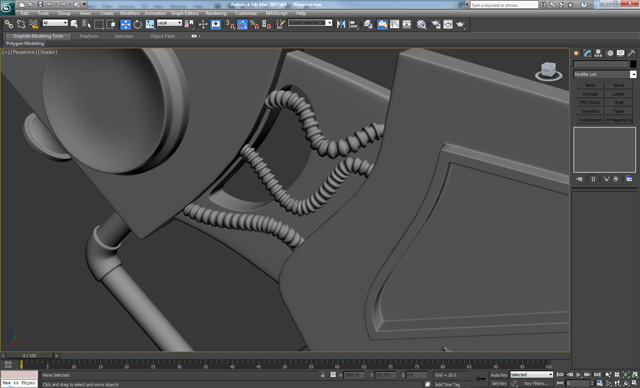Click the Mirror tool icon
This screenshot has height=388, width=640.
(x=341, y=24)
